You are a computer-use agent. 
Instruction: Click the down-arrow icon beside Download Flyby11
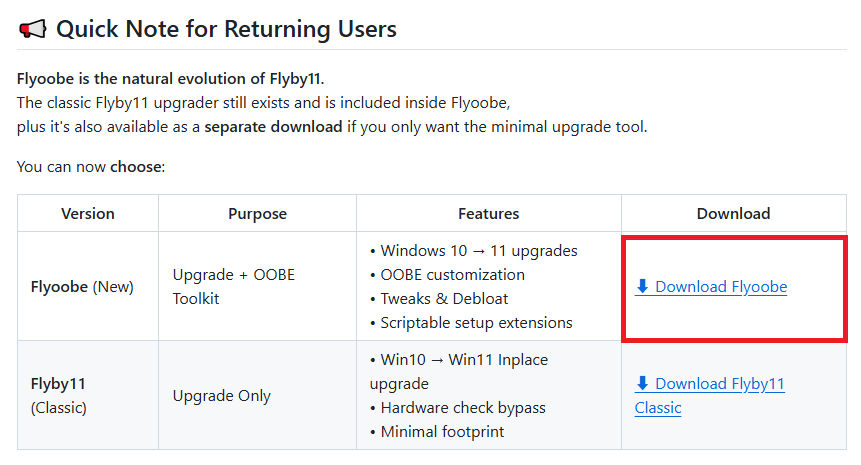coord(642,384)
